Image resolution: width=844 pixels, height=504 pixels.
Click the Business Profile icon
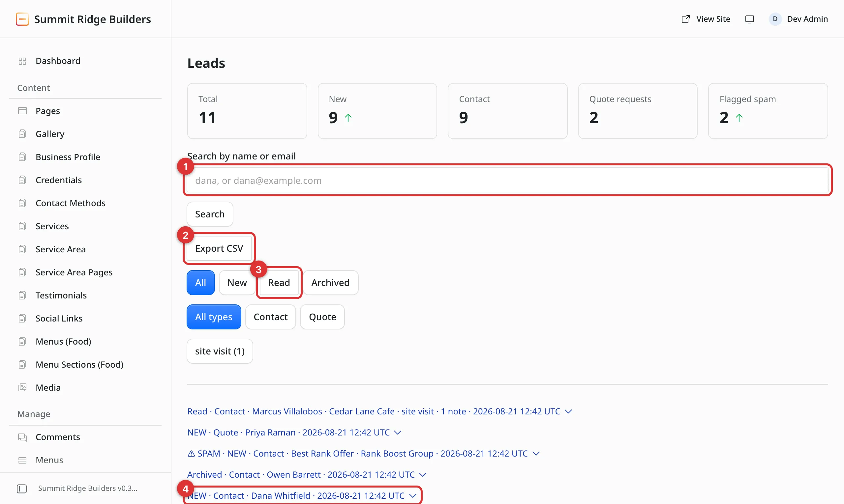[x=22, y=157]
